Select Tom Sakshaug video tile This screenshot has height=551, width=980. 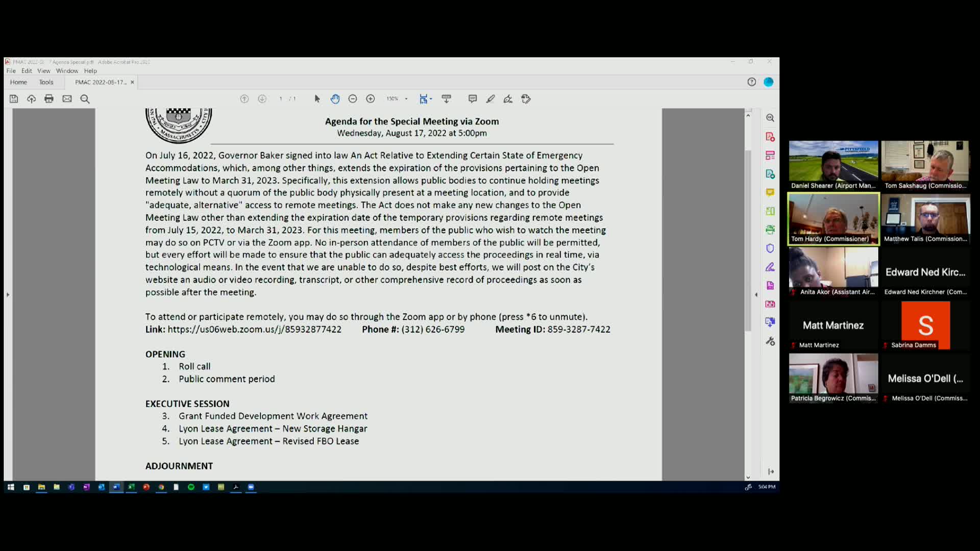pos(925,165)
